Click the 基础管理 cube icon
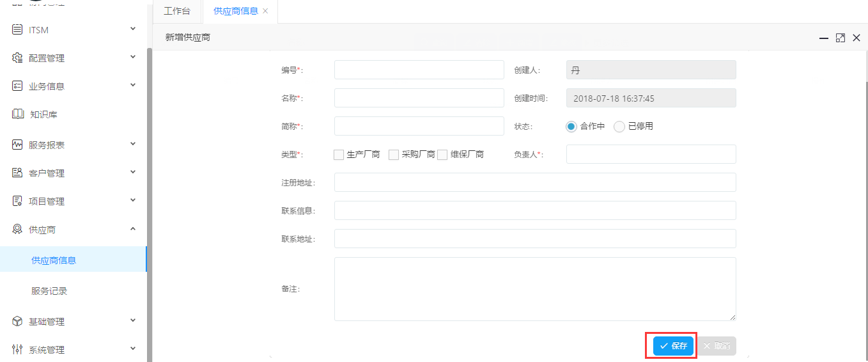The height and width of the screenshot is (362, 868). pyautogui.click(x=17, y=321)
